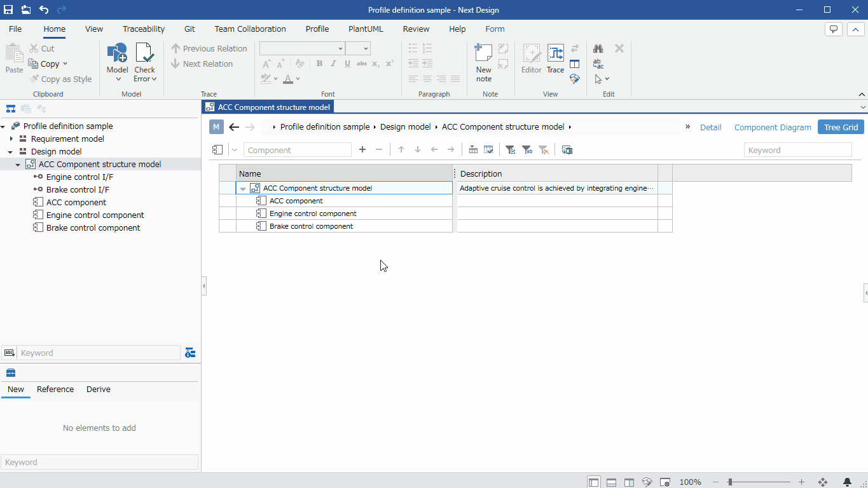Image resolution: width=868 pixels, height=488 pixels.
Task: Run Check Error from the ribbon
Action: 145,62
